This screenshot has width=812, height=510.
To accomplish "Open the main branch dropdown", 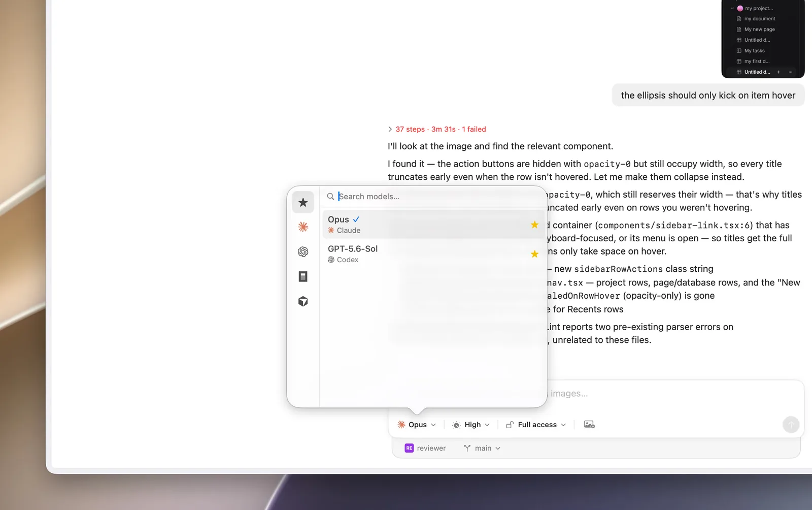I will [x=482, y=448].
